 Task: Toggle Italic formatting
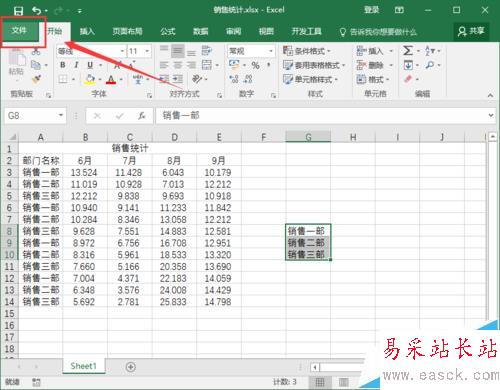pyautogui.click(x=76, y=65)
